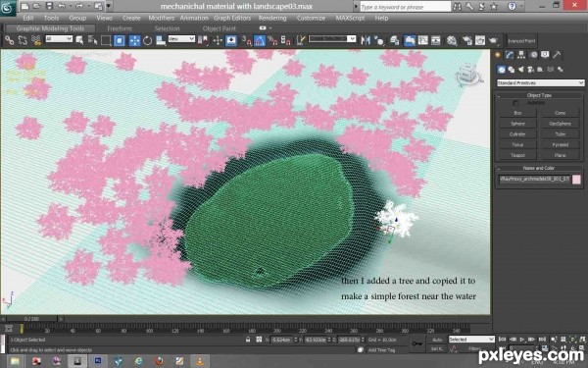
Task: Click the Bind to Space Warp icon
Action: click(36, 40)
